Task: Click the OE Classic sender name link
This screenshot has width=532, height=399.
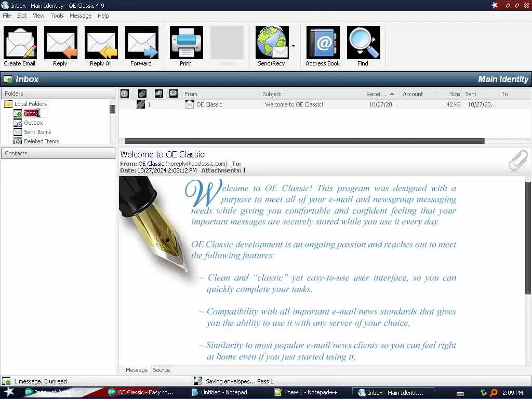Action: tap(151, 164)
